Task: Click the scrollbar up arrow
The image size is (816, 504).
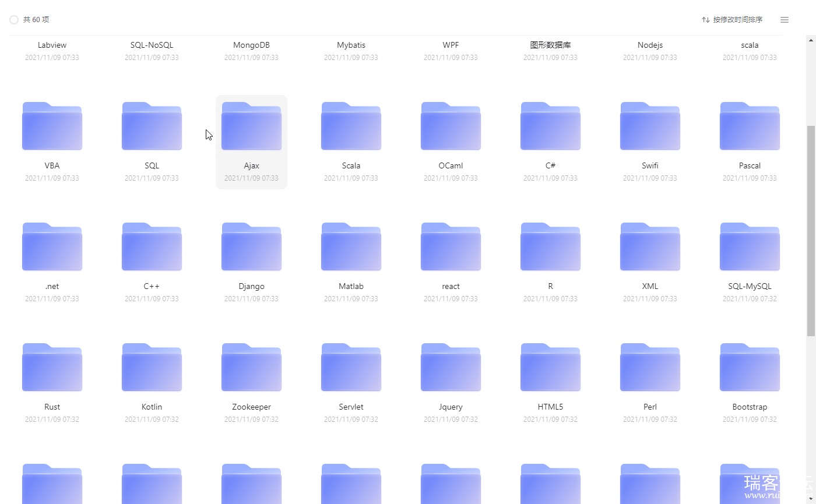Action: coord(811,40)
